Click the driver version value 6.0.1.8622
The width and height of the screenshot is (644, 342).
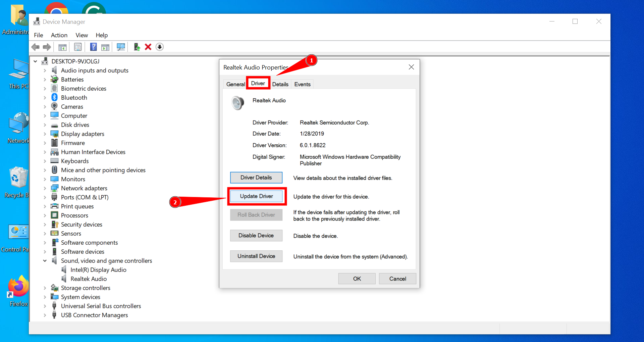(313, 145)
